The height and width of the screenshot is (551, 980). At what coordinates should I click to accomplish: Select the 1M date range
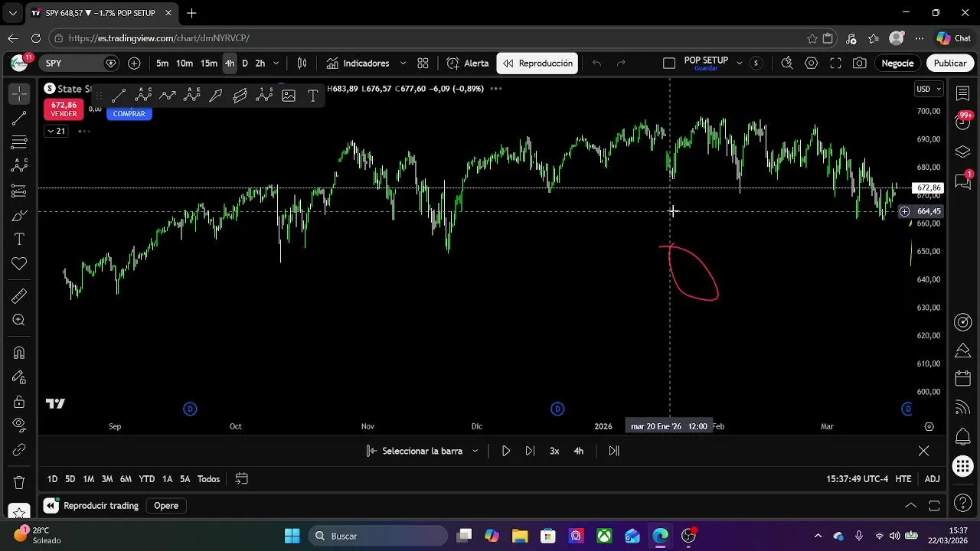pyautogui.click(x=89, y=479)
